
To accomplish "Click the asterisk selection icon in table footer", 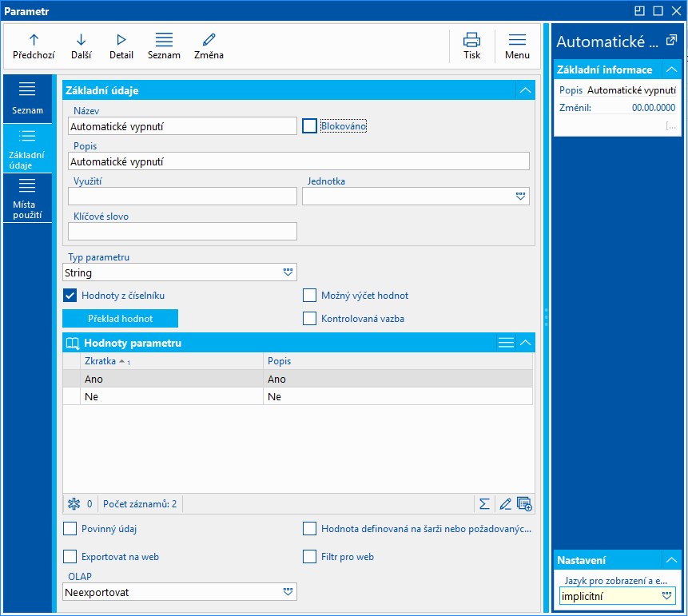I will [x=74, y=503].
